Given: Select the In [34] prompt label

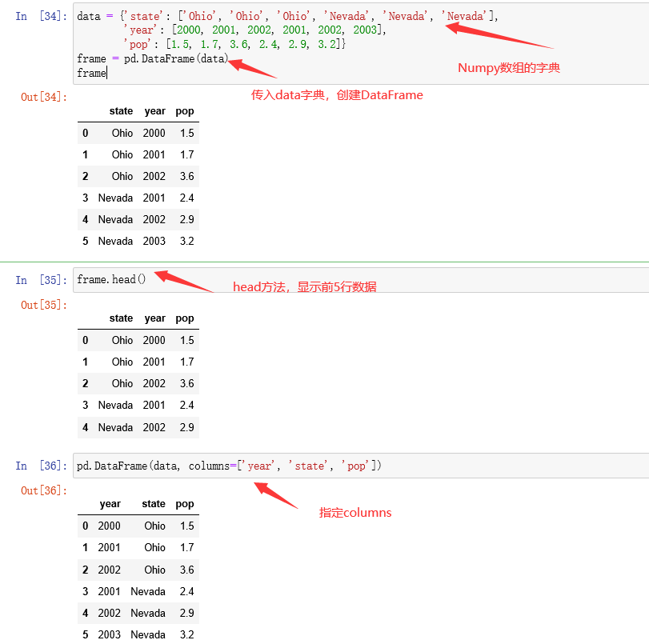Looking at the screenshot, I should [41, 16].
